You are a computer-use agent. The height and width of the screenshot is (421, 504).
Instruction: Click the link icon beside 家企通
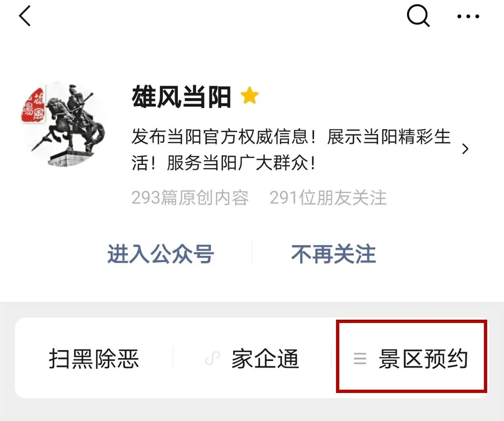(x=212, y=358)
